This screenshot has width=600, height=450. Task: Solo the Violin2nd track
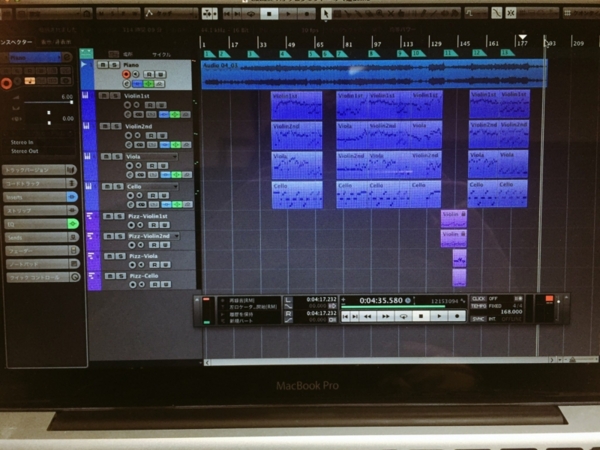[x=116, y=126]
